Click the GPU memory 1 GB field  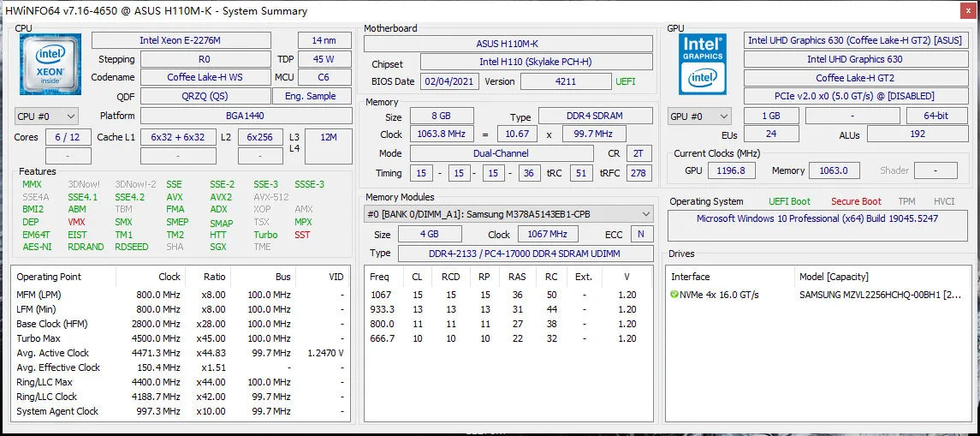[x=771, y=116]
